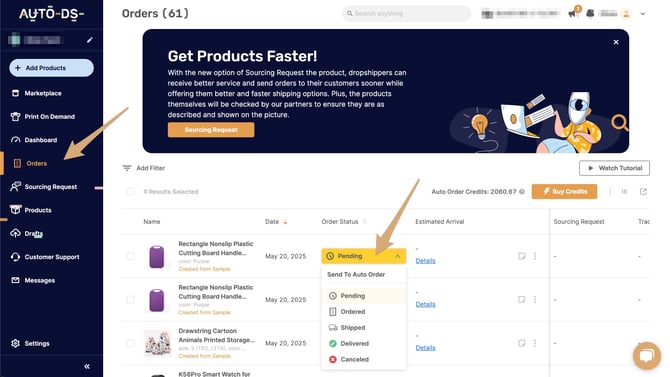Choose Send To Auto Order option

[x=356, y=274]
